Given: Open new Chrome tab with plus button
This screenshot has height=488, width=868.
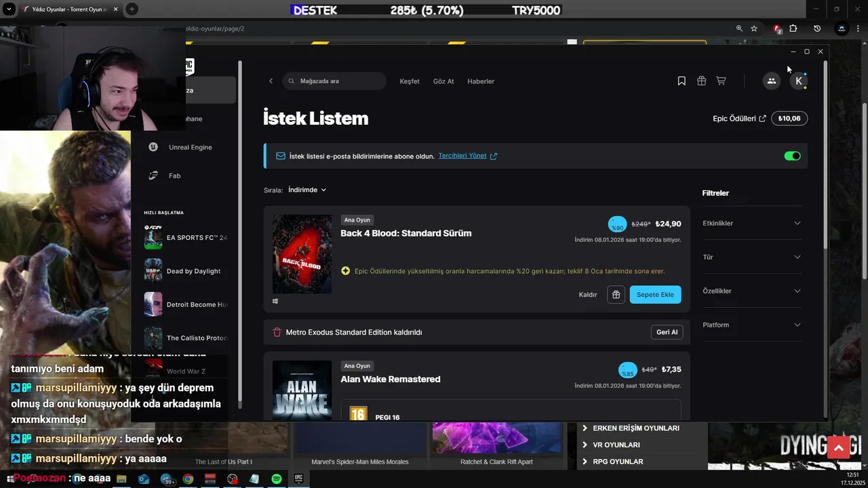Looking at the screenshot, I should (x=132, y=9).
